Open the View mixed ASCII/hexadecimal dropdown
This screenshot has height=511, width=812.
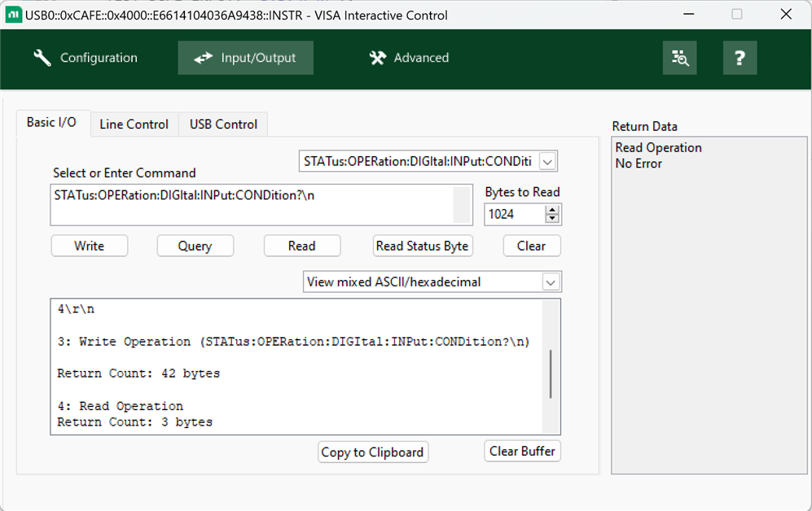click(551, 282)
